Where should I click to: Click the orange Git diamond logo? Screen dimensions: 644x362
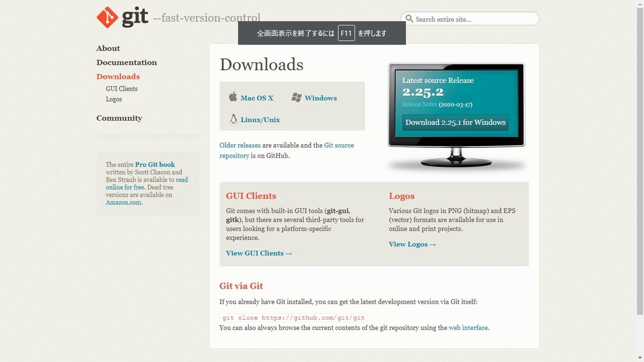(x=107, y=18)
